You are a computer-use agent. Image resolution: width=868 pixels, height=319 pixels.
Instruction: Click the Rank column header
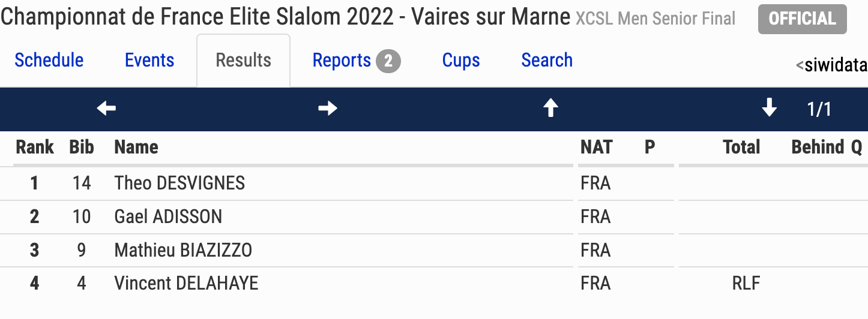(x=35, y=147)
